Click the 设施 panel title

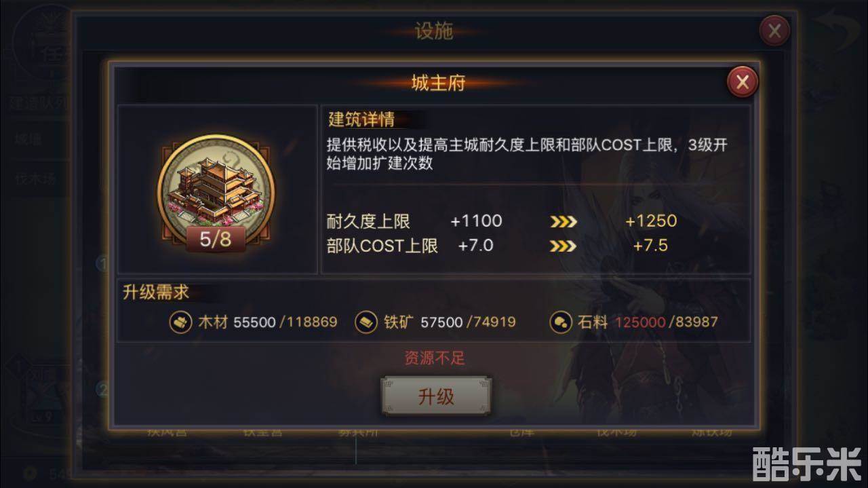(433, 31)
